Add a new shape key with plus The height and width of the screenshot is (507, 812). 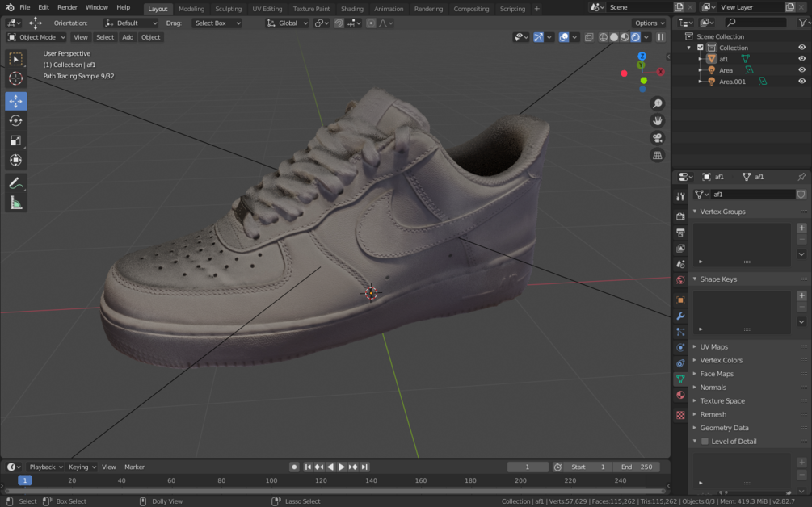[x=801, y=295]
